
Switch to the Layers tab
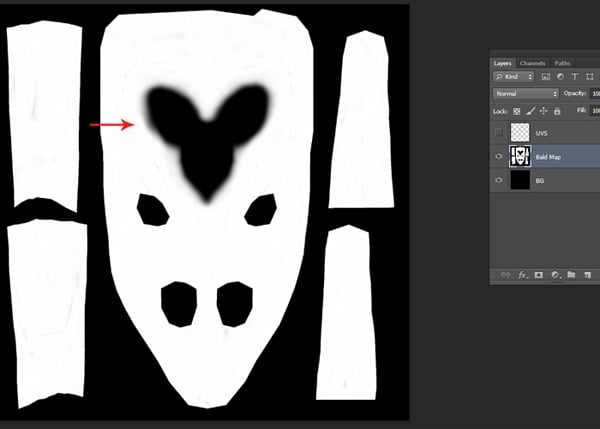pos(502,64)
